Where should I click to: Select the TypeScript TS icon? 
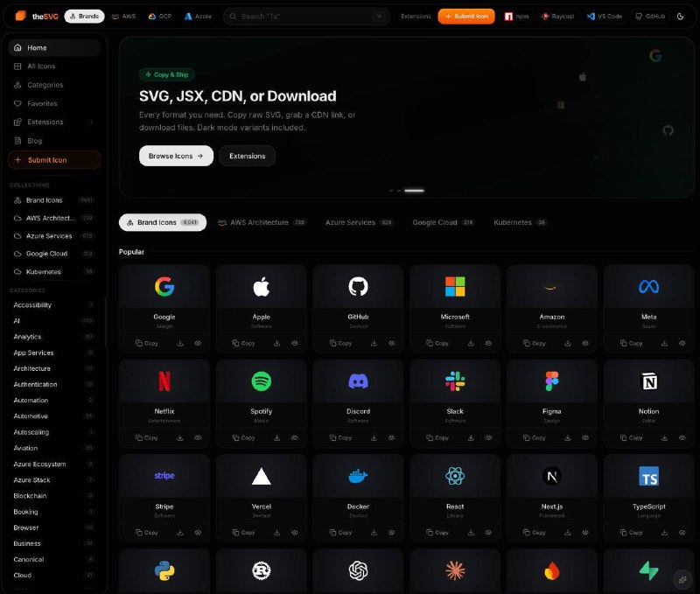[x=648, y=476]
